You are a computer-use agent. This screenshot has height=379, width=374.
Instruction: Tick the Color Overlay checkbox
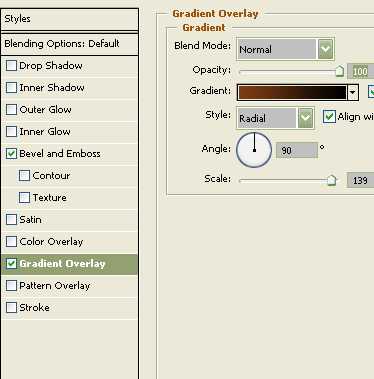coord(11,242)
